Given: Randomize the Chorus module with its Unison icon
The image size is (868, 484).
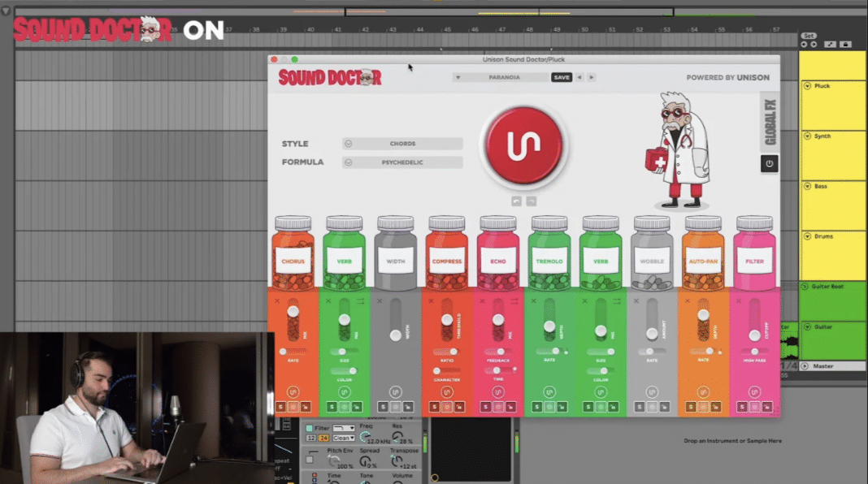Looking at the screenshot, I should coord(293,392).
